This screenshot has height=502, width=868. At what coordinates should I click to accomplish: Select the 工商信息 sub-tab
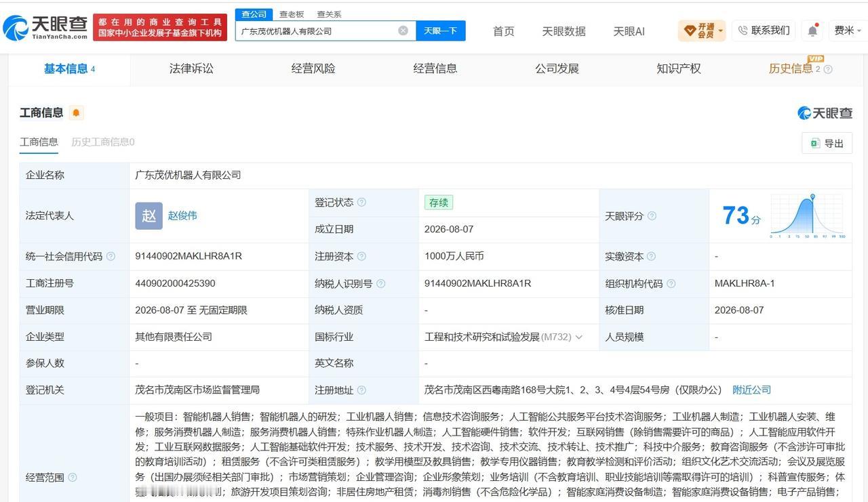coord(39,142)
